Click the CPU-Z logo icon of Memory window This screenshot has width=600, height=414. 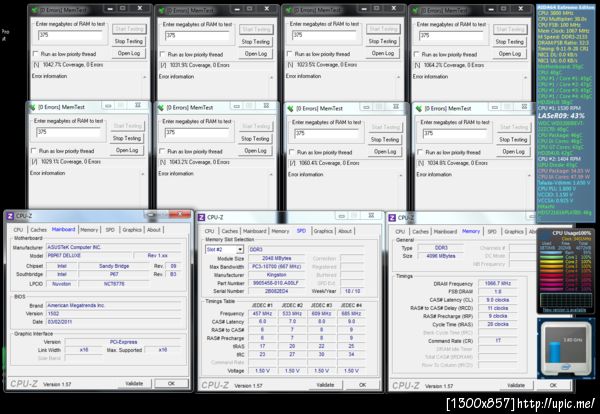pos(392,218)
